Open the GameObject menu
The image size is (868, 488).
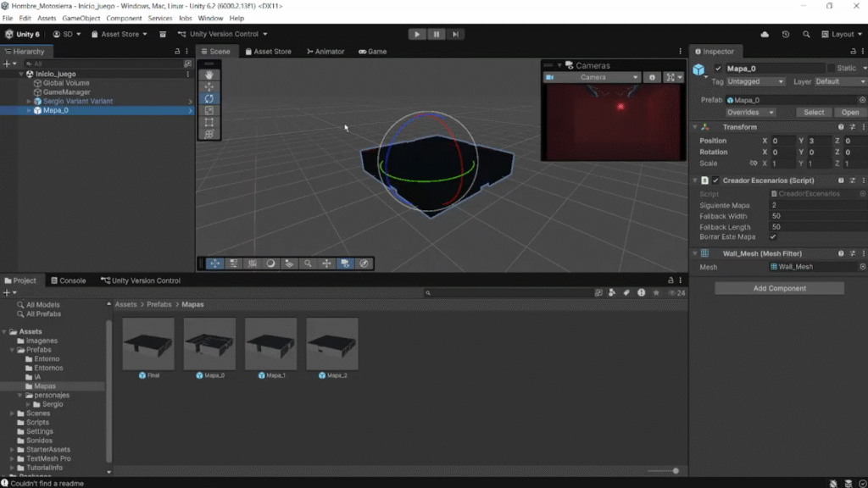pyautogui.click(x=81, y=18)
